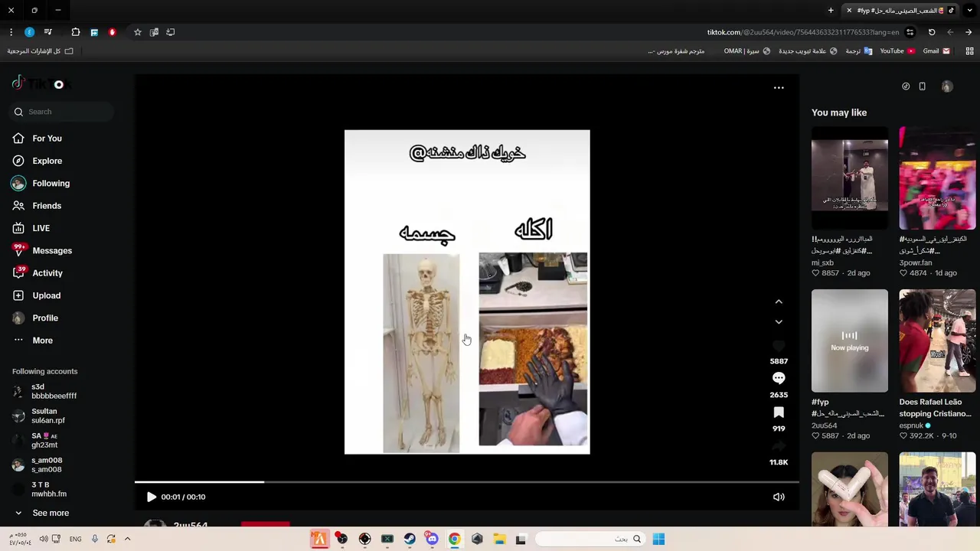This screenshot has height=551, width=980.
Task: Open the coins icon in header
Action: [x=906, y=86]
